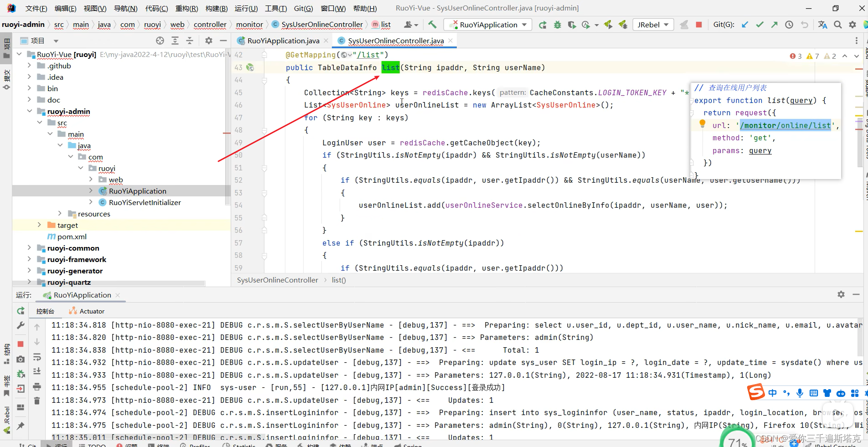Screen dimensions: 868x447
Task: Click the Run with Coverage shield icon
Action: coord(572,25)
